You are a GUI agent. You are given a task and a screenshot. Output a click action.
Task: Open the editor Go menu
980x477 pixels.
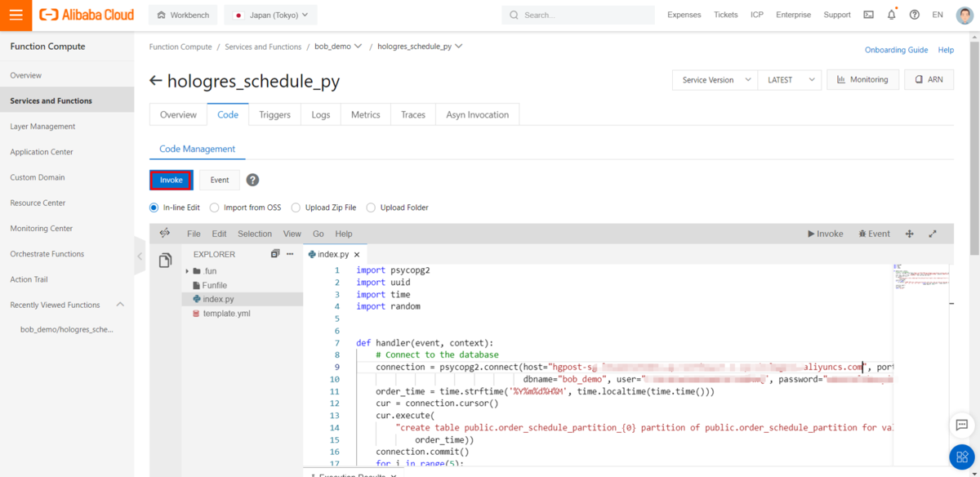click(x=318, y=234)
